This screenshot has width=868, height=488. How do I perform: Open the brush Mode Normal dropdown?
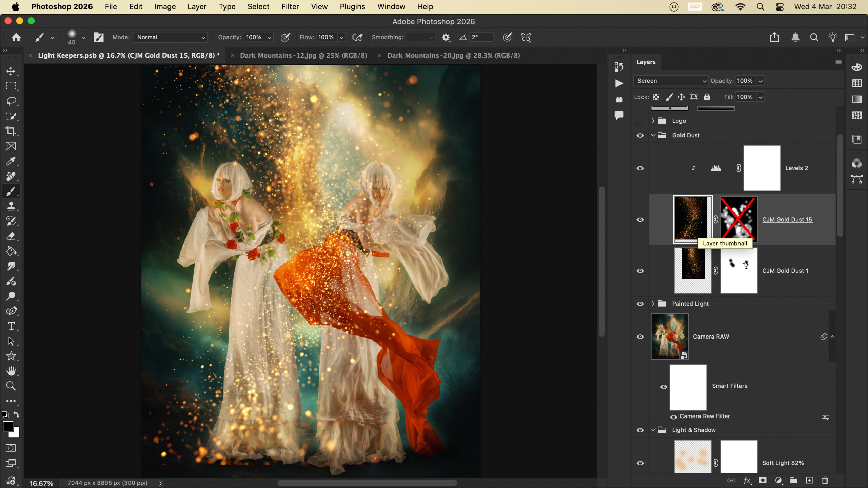click(171, 37)
